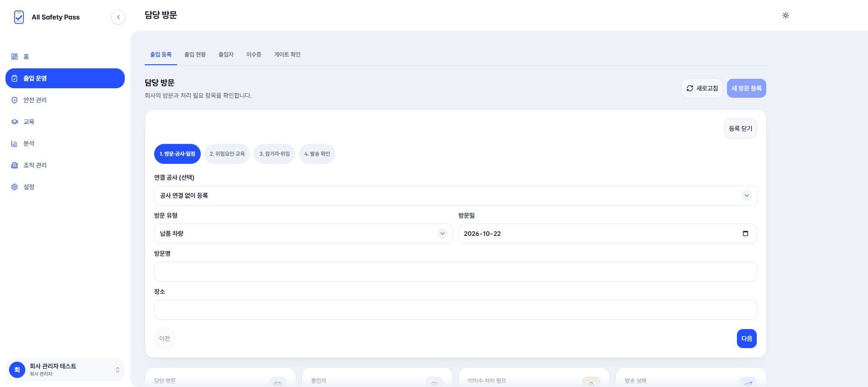Switch to the 출입 현황 tab

195,54
